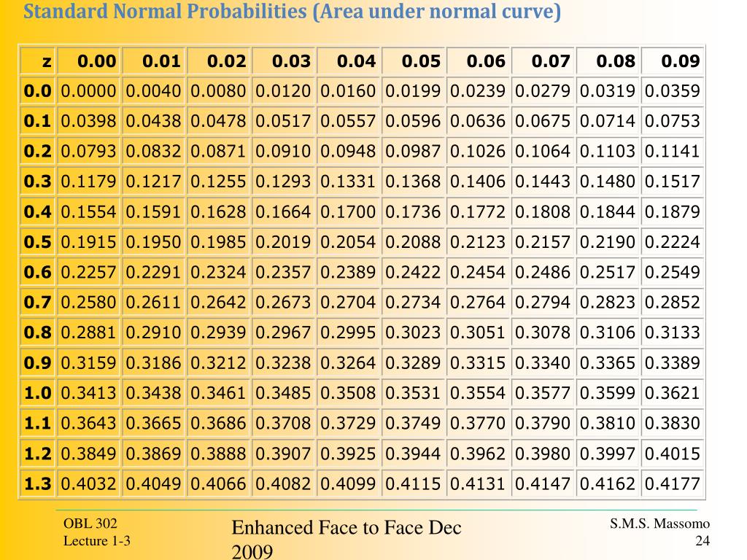Select the cell value 0.4015

672,454
